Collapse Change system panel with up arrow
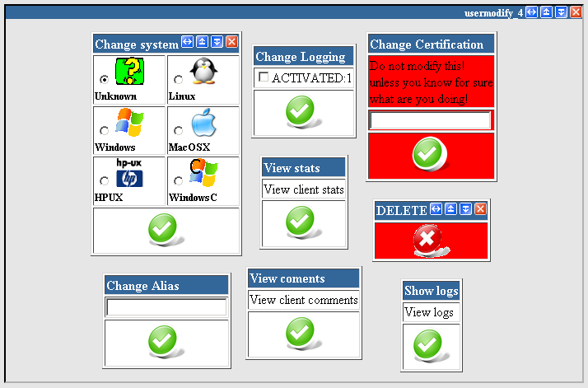The width and height of the screenshot is (588, 388). click(x=202, y=42)
